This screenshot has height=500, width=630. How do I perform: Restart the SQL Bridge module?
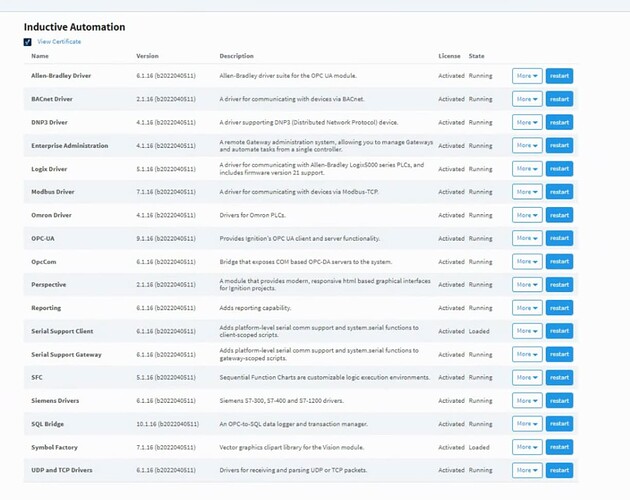tap(559, 424)
